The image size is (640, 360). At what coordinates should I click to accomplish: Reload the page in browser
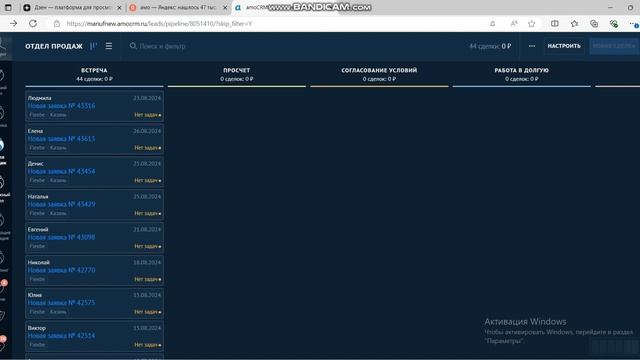[33, 24]
